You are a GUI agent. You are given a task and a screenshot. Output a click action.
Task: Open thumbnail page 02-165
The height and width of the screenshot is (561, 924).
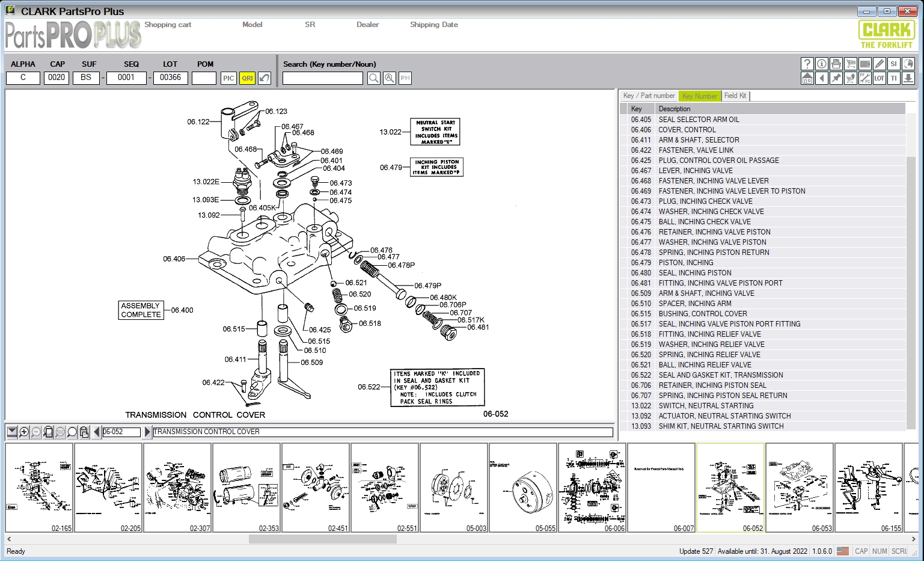tap(39, 488)
